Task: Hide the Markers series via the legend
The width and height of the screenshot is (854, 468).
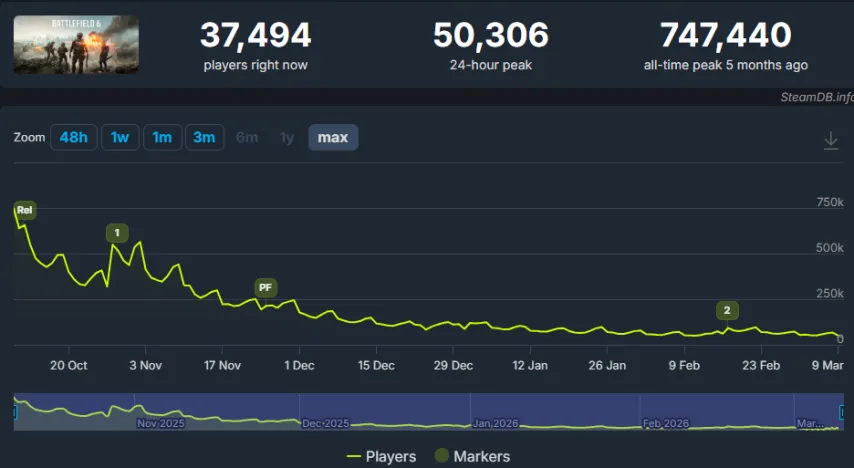Action: [x=472, y=456]
